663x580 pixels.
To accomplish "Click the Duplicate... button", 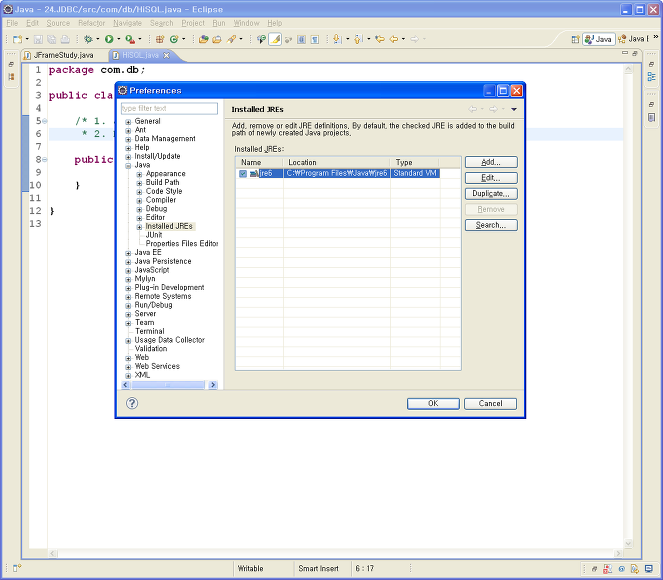I will 491,194.
